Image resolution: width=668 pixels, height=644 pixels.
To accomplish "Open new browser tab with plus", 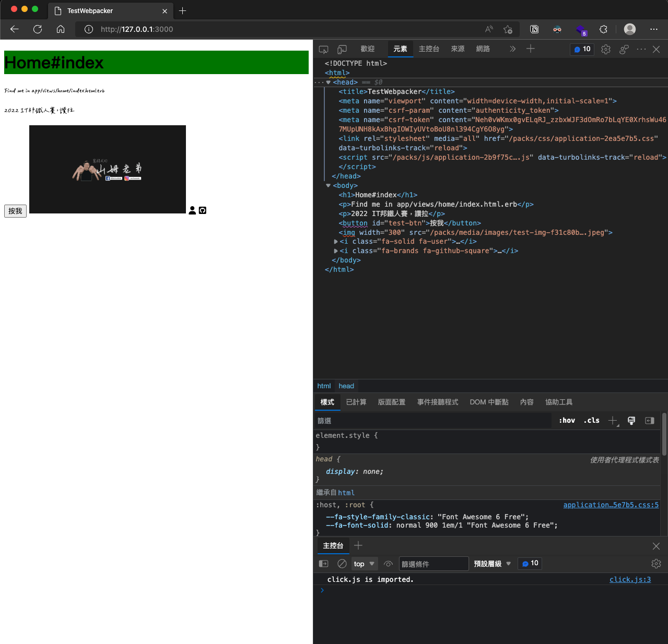I will pyautogui.click(x=182, y=10).
